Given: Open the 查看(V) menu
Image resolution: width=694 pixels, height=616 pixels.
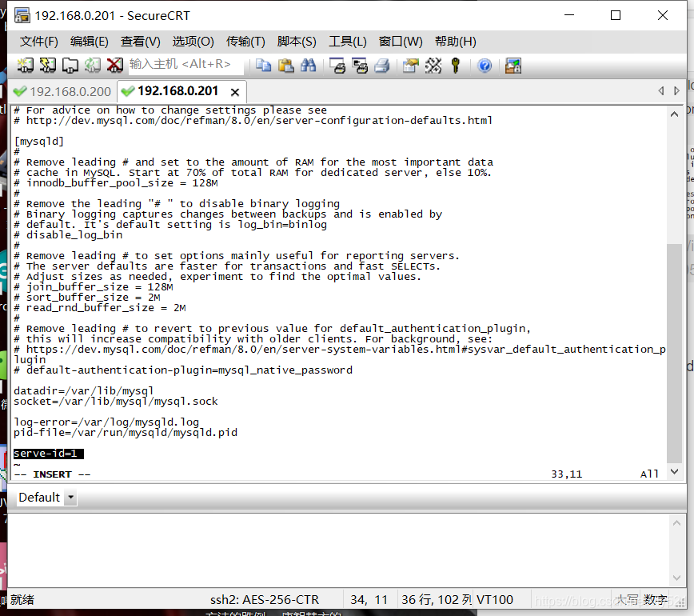Looking at the screenshot, I should click(140, 42).
